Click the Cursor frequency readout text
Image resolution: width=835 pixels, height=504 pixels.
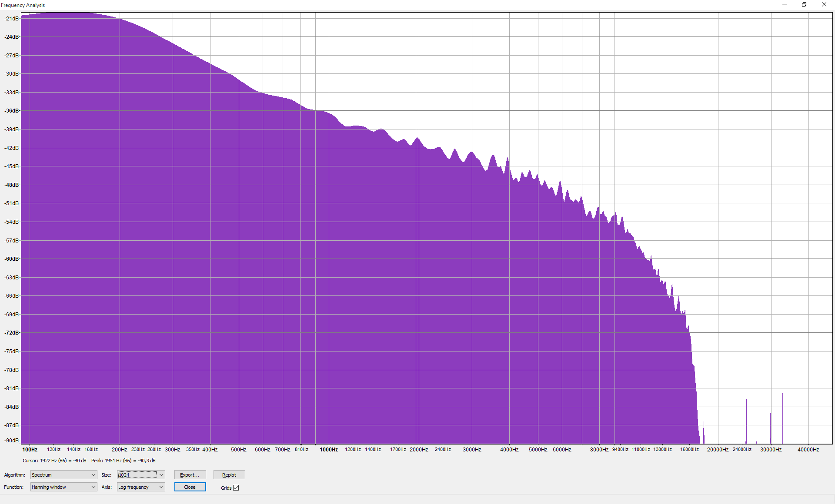coord(54,461)
